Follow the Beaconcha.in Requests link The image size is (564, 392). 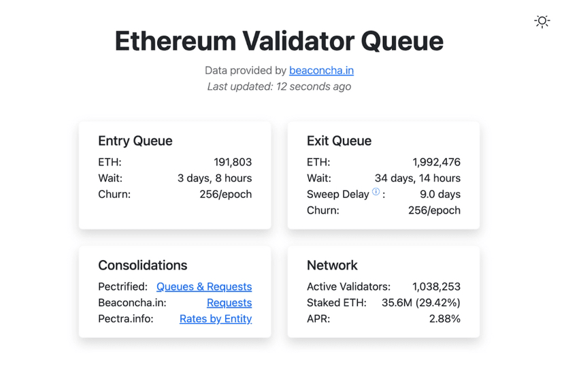(229, 303)
